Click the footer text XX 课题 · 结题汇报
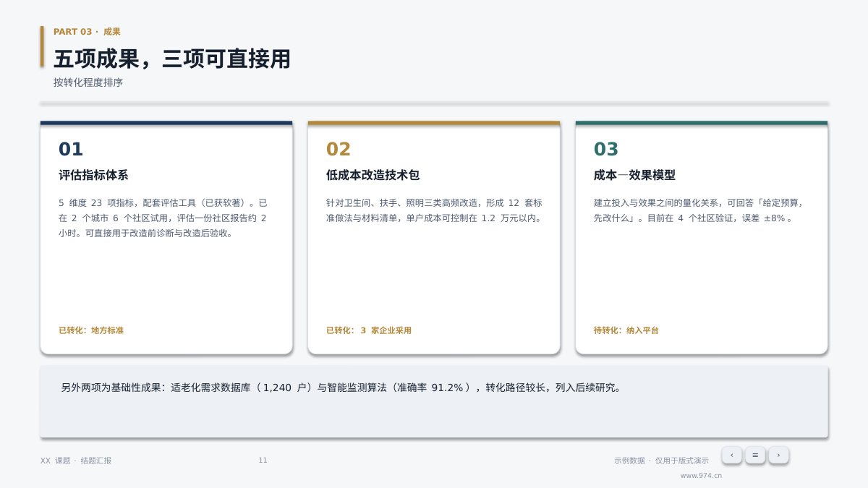The height and width of the screenshot is (488, 868). 76,461
